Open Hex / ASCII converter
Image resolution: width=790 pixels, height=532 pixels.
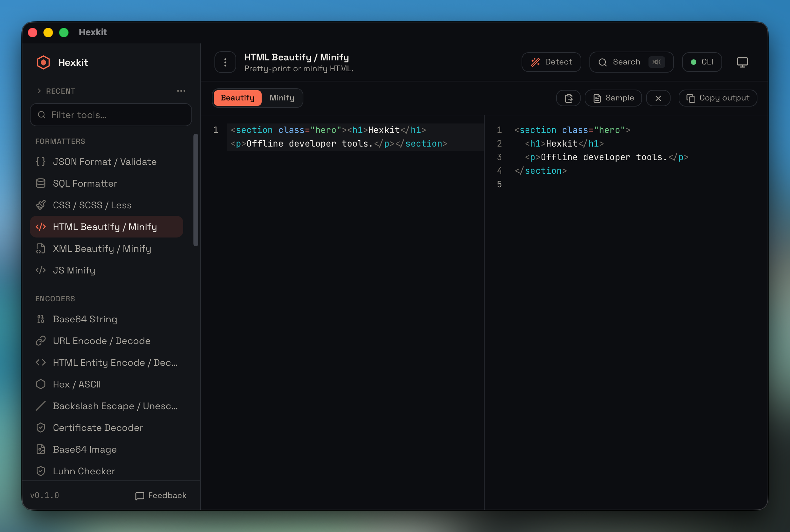(107, 384)
